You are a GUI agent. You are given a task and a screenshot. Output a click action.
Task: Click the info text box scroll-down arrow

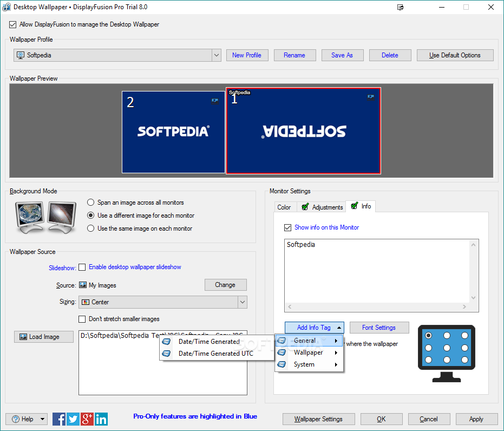(474, 298)
